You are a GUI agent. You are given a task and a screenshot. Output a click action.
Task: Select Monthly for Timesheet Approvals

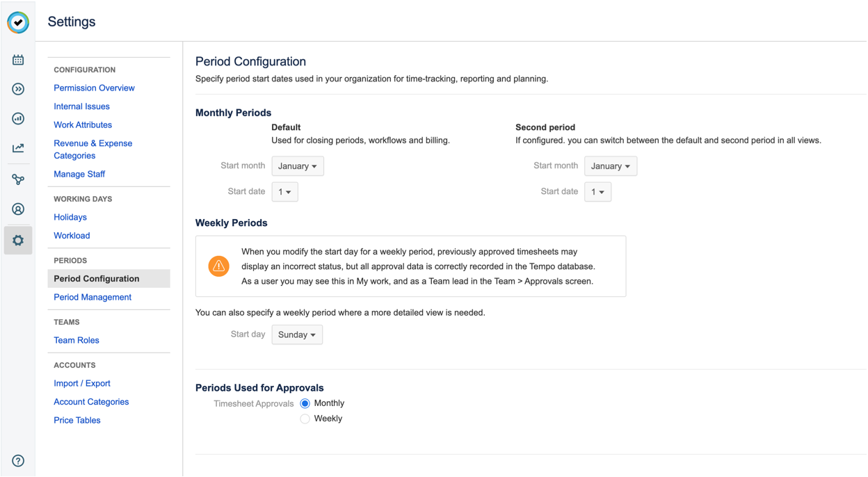(x=305, y=403)
